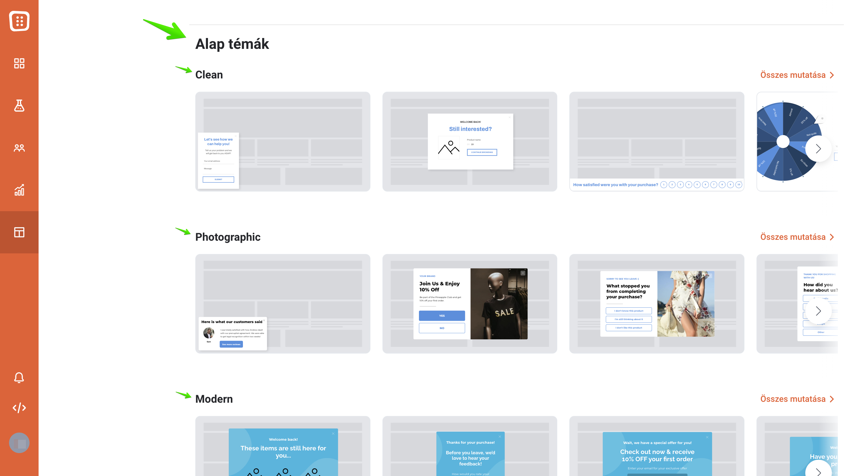868x476 pixels.
Task: Select 'What stopped you from completing' template
Action: [x=657, y=304]
